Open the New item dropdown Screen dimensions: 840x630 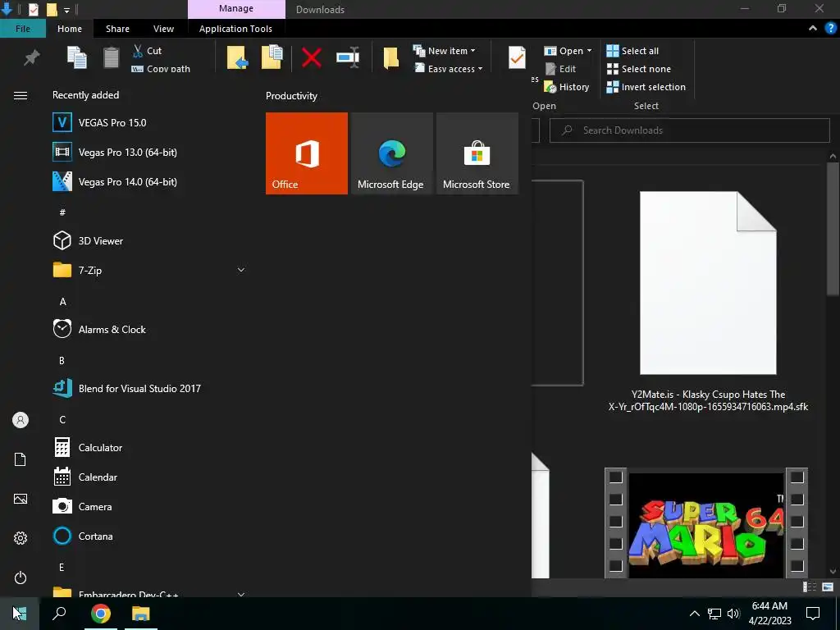click(x=444, y=51)
